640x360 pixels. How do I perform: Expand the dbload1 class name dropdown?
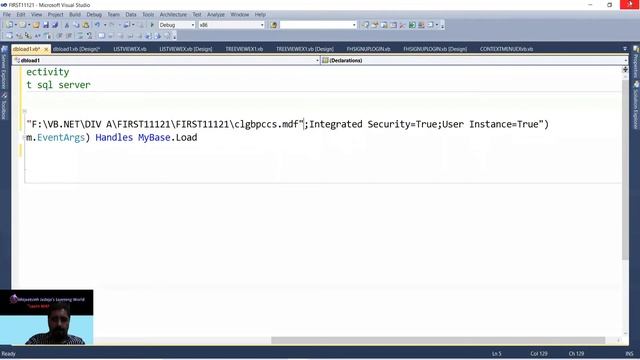[x=317, y=60]
